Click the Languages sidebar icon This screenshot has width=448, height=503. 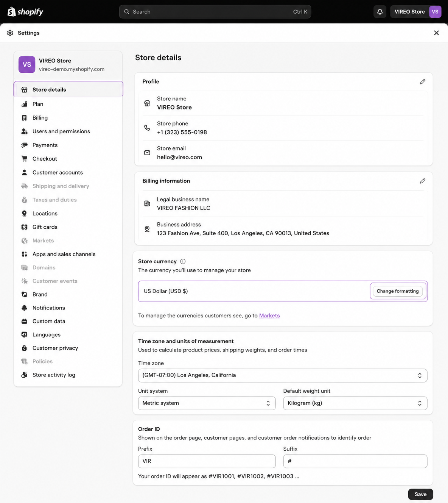tap(24, 335)
